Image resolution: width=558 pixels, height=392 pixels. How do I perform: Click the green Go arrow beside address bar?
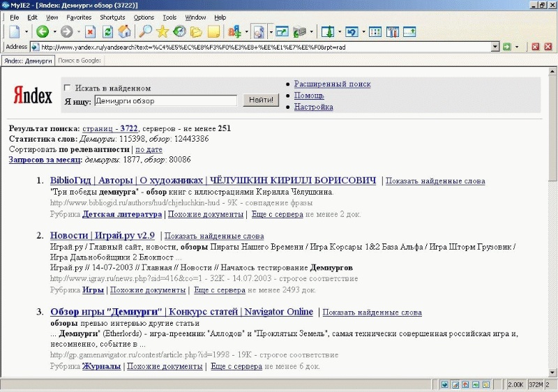[507, 47]
